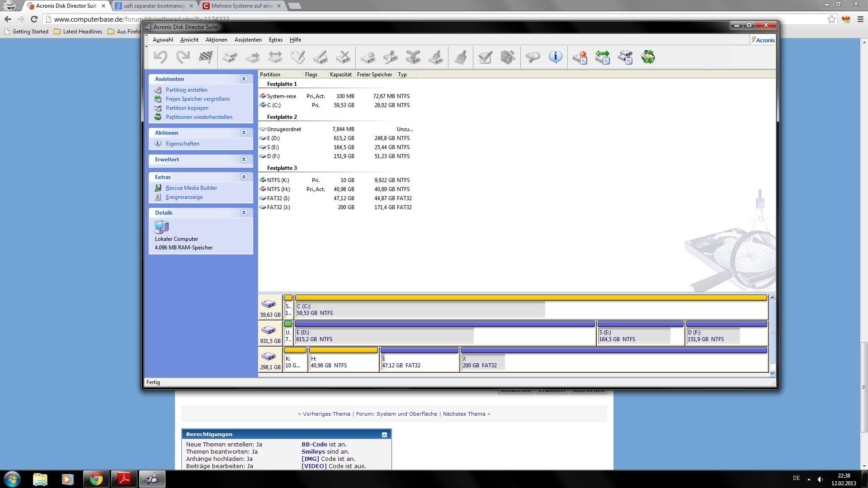Viewport: 868px width, 488px height.
Task: Open Rescue Media Builder
Action: [x=191, y=188]
